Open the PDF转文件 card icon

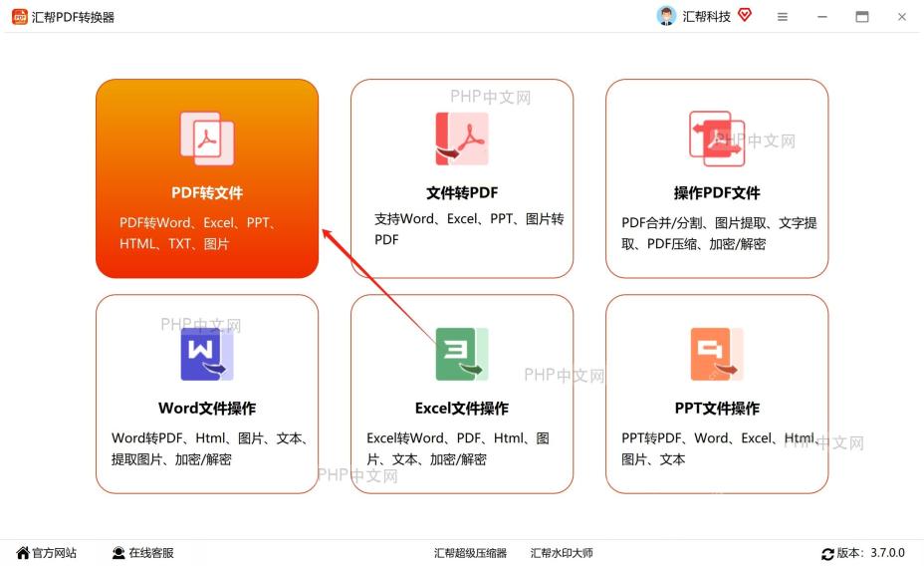point(207,140)
